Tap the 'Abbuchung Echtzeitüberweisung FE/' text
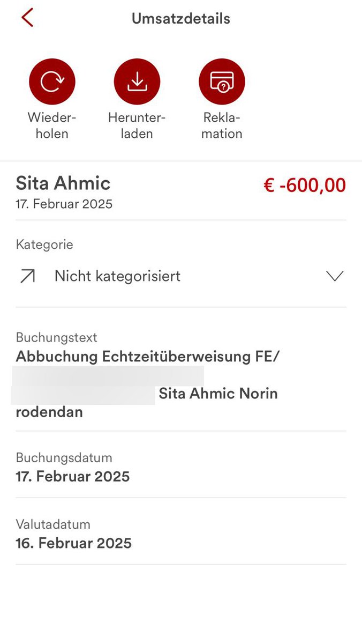Viewport: 362px width, 644px height. click(147, 357)
